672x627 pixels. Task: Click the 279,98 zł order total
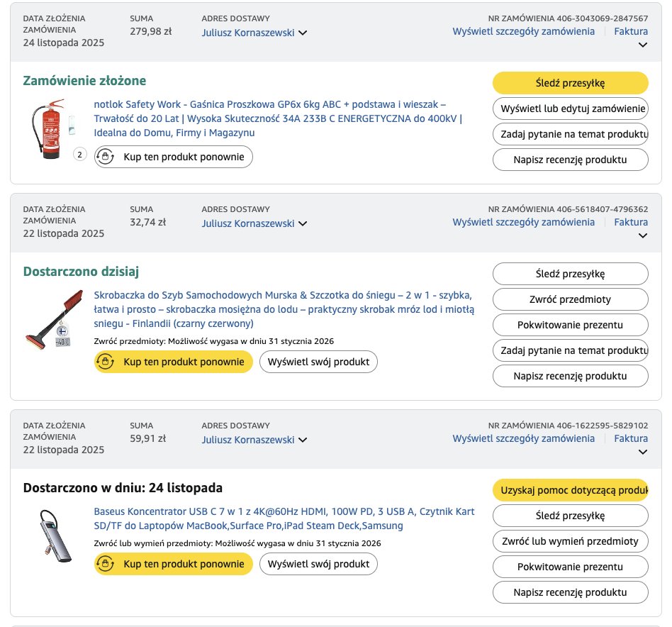(x=150, y=31)
